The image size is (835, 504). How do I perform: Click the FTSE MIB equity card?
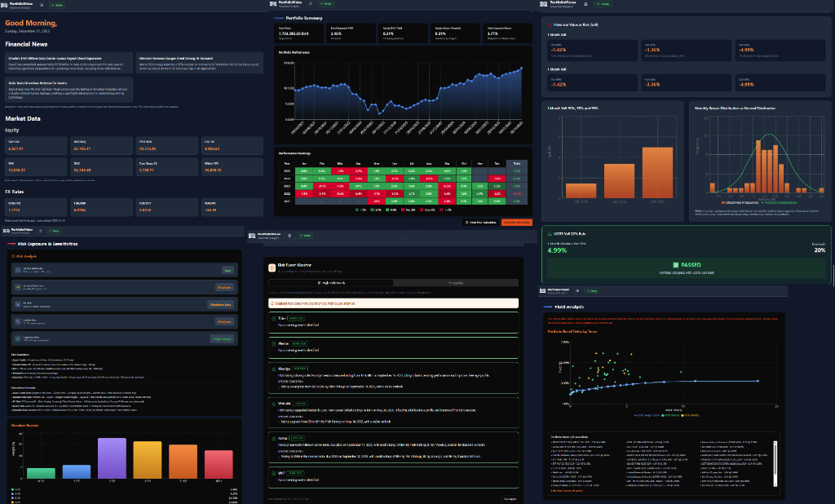point(167,145)
